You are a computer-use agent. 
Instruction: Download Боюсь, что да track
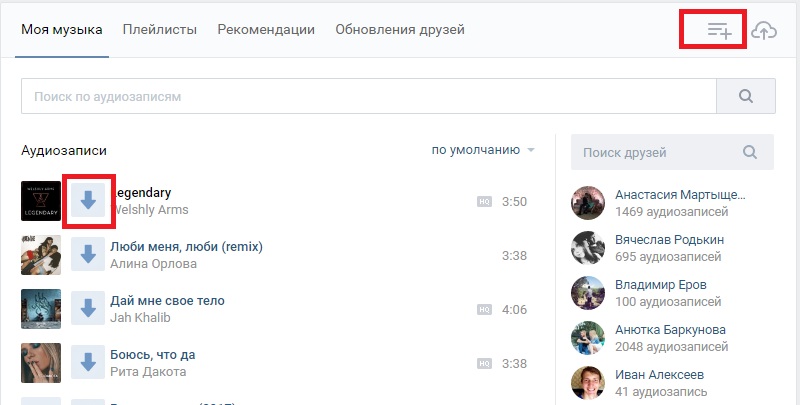pyautogui.click(x=88, y=362)
